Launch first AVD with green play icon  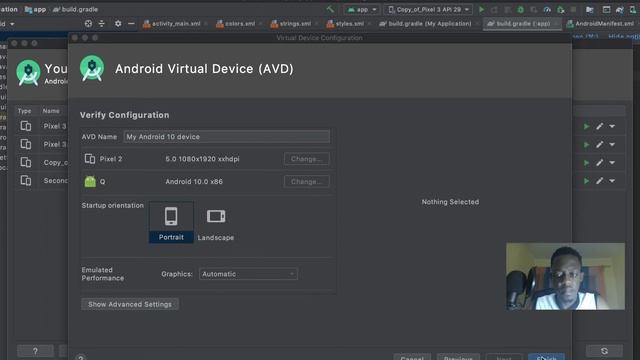[x=587, y=127]
